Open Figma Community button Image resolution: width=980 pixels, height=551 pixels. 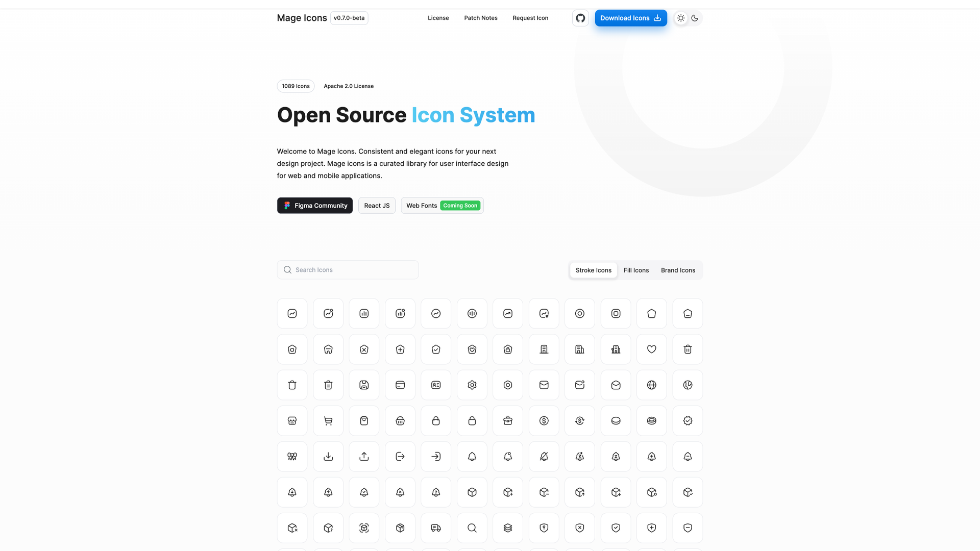tap(315, 206)
